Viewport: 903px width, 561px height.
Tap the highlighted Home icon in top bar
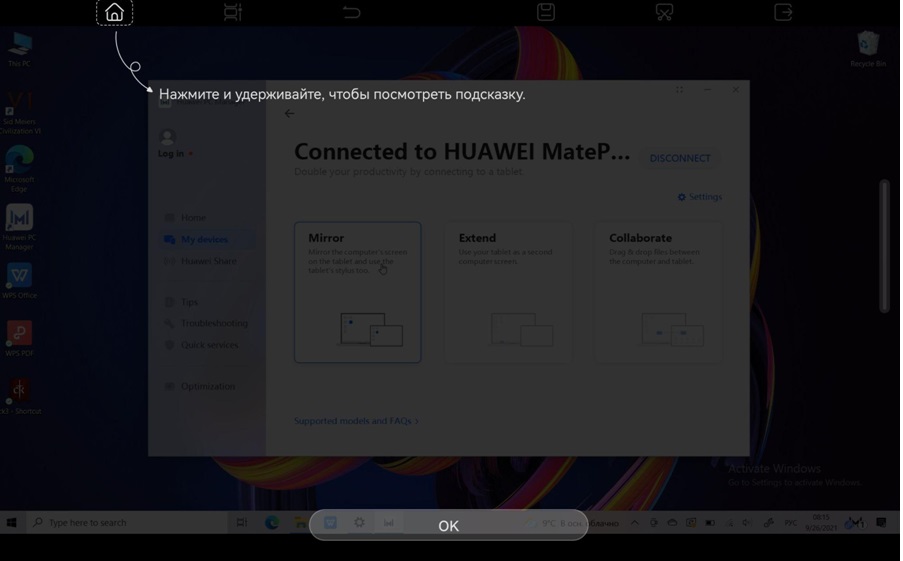[x=115, y=13]
